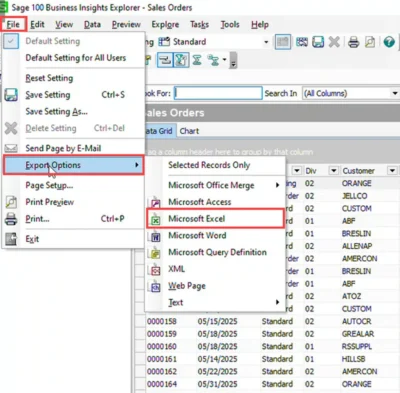Image resolution: width=400 pixels, height=393 pixels.
Task: Click the floppy disk Save Setting toolbar icon
Action: point(318,42)
